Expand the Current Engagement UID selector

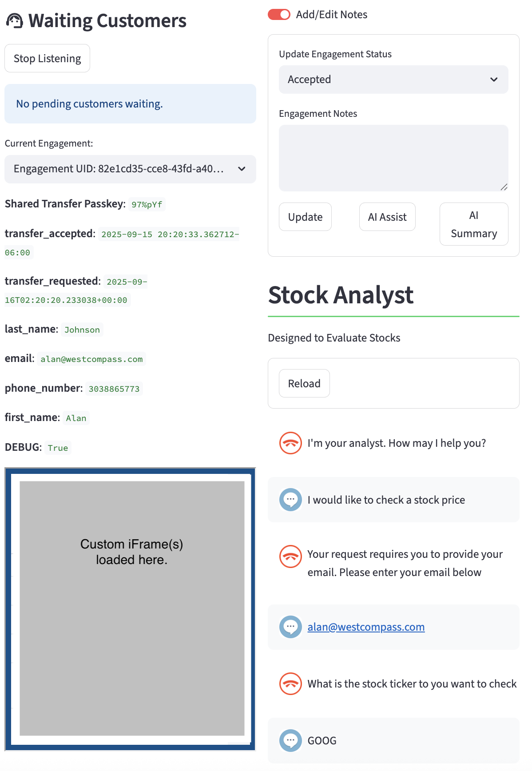click(130, 169)
